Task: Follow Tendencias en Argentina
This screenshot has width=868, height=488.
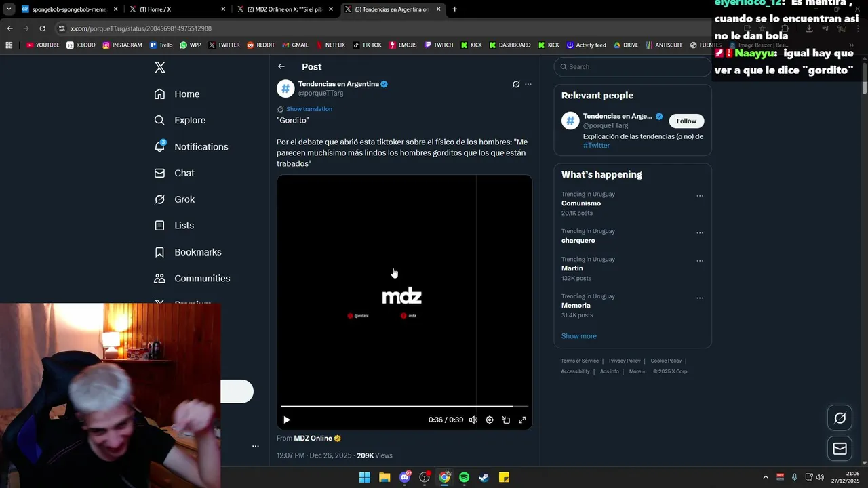Action: [x=686, y=121]
